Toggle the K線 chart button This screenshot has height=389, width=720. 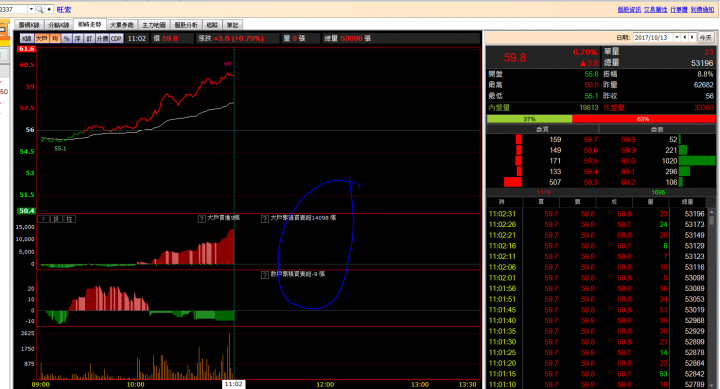(27, 39)
